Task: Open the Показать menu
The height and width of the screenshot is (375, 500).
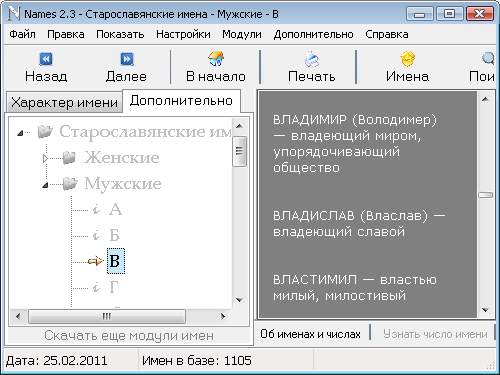Action: point(120,34)
